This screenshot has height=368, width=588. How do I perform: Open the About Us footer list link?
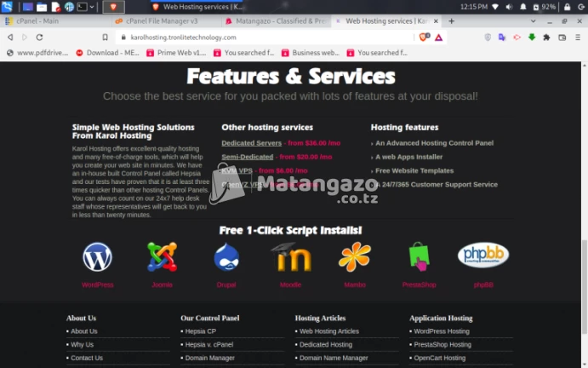click(x=84, y=331)
